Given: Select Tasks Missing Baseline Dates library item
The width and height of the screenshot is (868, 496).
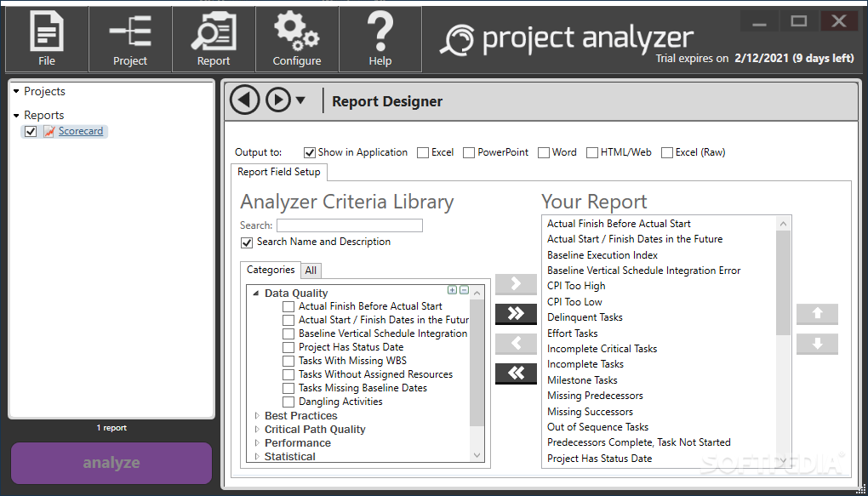Looking at the screenshot, I should point(363,388).
